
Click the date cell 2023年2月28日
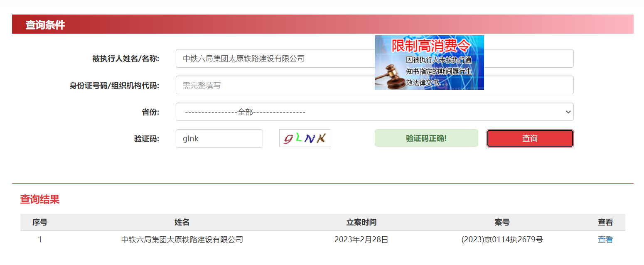point(361,240)
